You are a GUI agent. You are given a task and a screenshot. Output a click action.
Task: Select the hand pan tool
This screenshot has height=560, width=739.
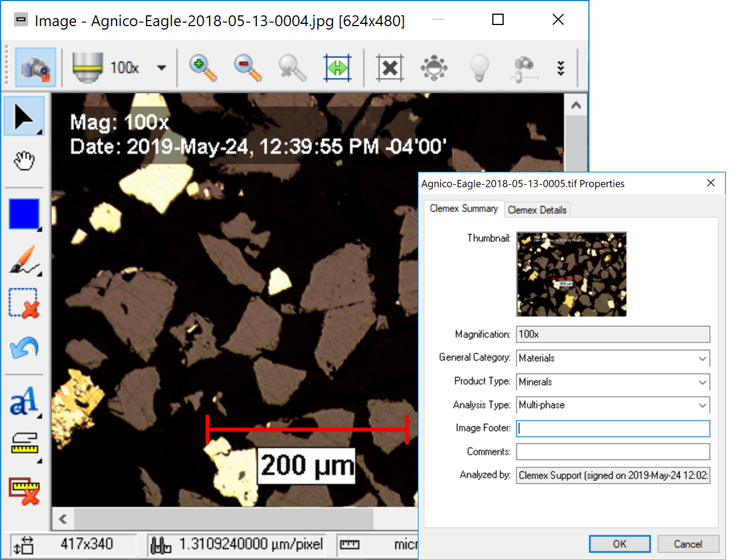[x=24, y=161]
